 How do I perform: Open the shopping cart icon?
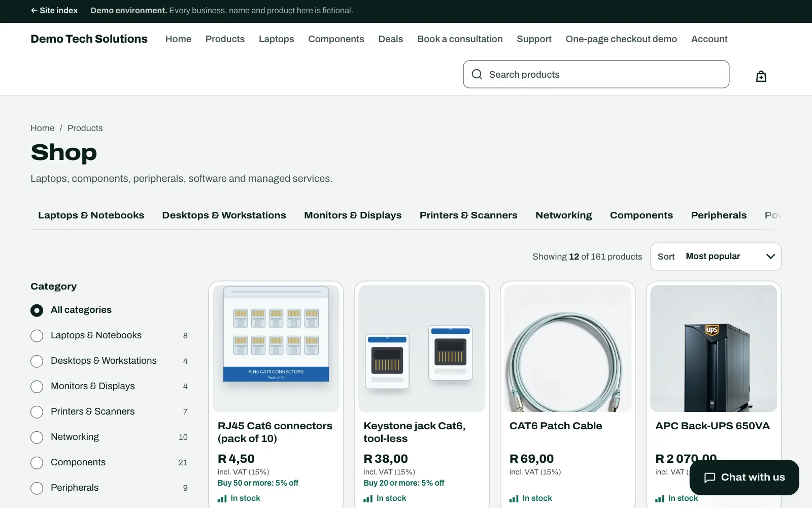[761, 76]
